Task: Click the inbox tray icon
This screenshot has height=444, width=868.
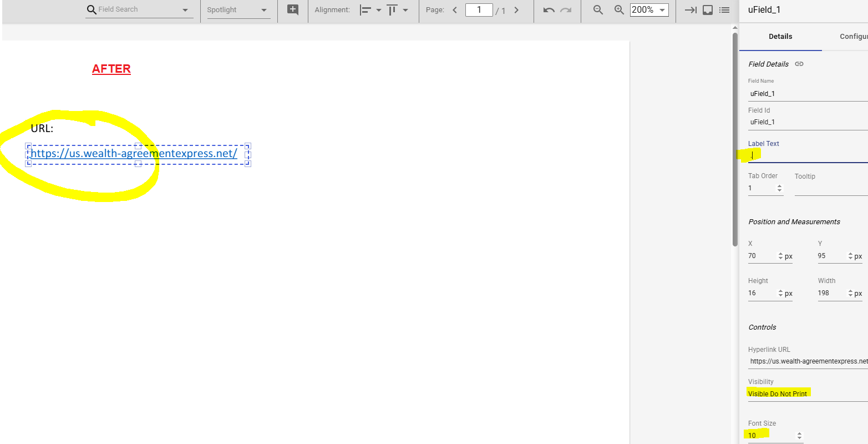Action: coord(708,10)
